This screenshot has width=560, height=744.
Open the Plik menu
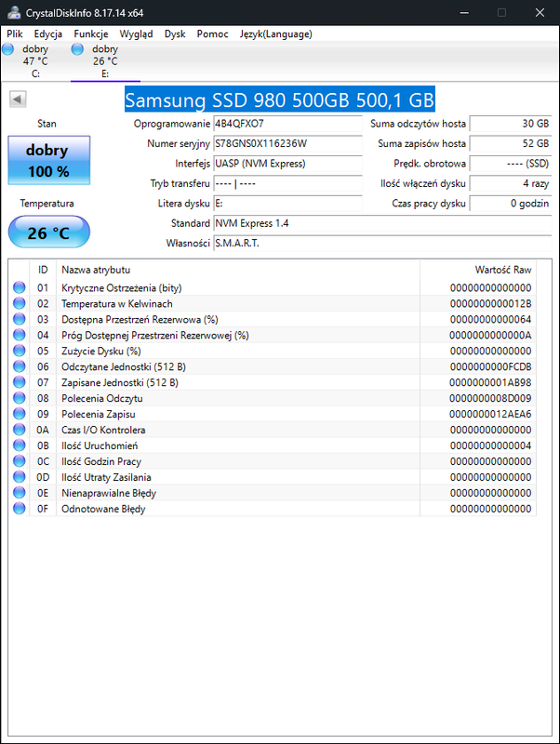[x=15, y=33]
